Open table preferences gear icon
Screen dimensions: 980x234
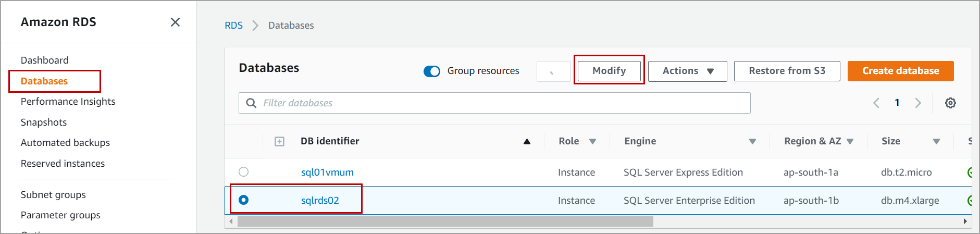coord(950,103)
